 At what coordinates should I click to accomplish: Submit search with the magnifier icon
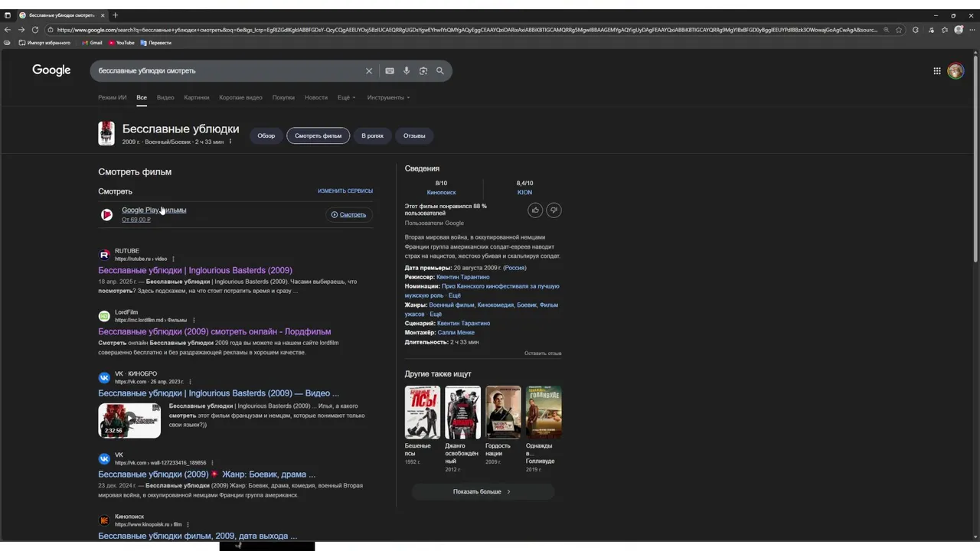coord(440,70)
